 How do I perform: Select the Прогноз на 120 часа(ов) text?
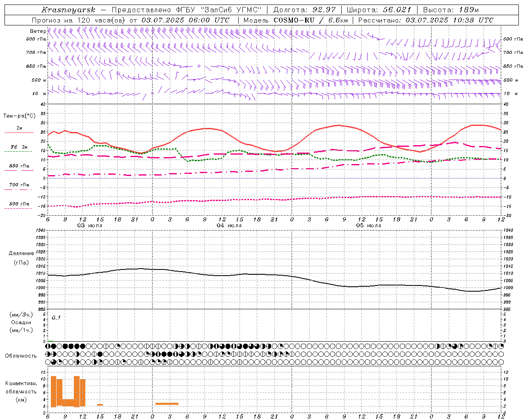79,20
